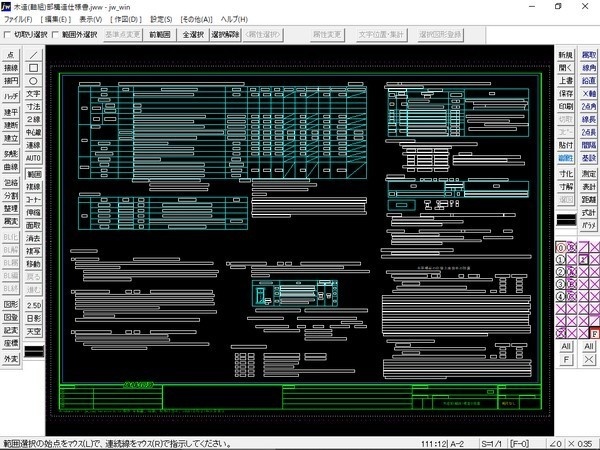Activate the 消去 erase tool

click(x=33, y=238)
